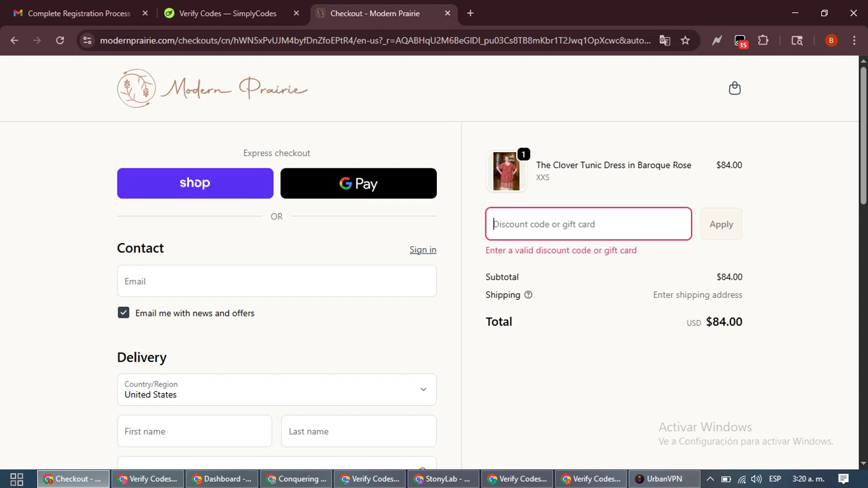Expand the Country/Region dropdown

(x=277, y=390)
